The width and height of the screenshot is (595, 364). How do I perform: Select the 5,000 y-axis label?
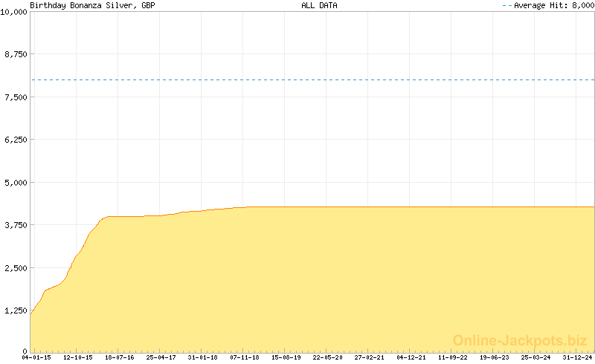15,182
